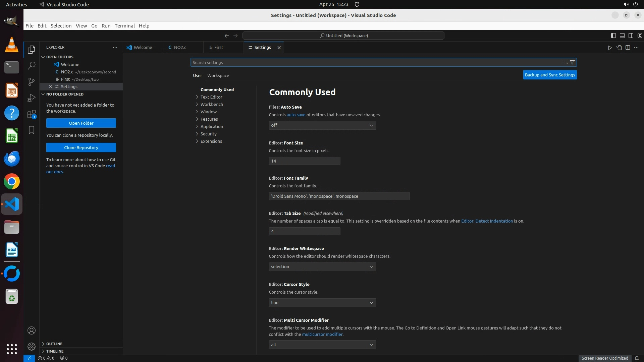
Task: Expand the Text Editor settings category
Action: point(211,97)
